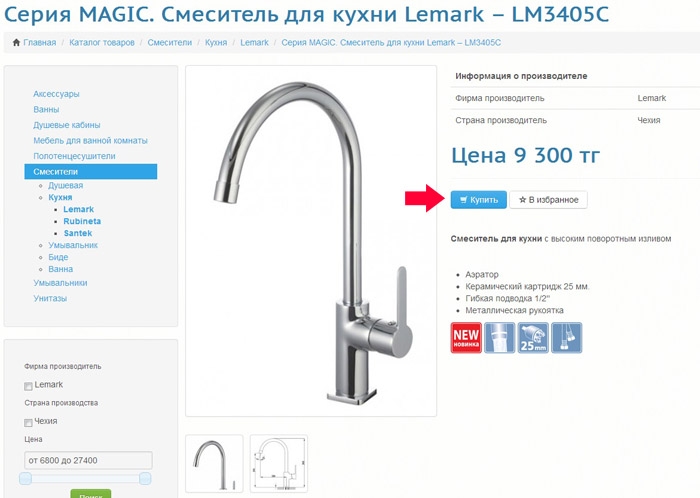Click the 25 mm cartridge icon

[533, 338]
